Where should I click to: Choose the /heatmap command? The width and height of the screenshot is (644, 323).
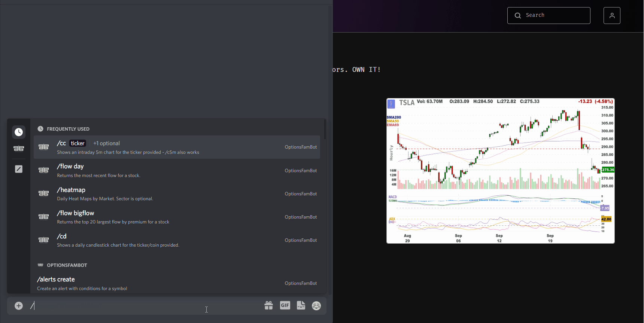[176, 194]
